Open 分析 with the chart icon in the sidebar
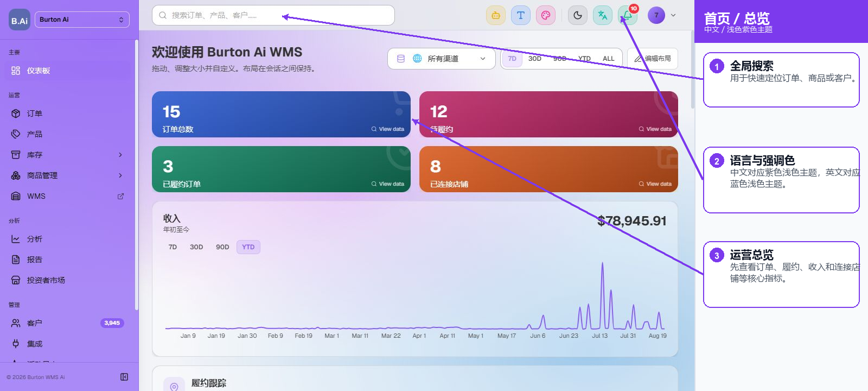Image resolution: width=868 pixels, height=391 pixels. [67, 239]
